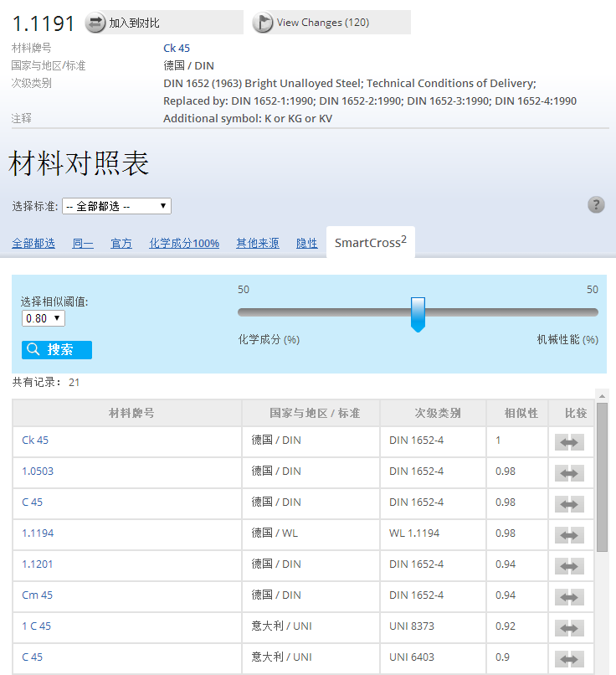Open the 选择标准 standards dropdown
616x675 pixels.
click(117, 206)
